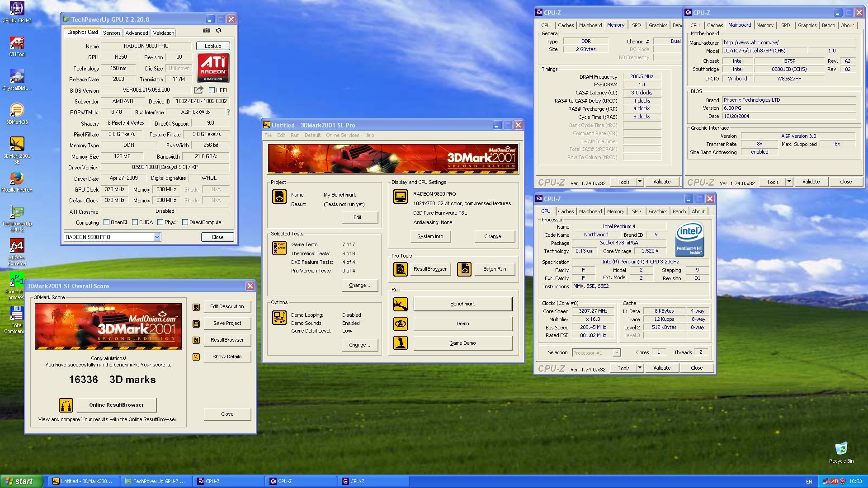Screen dimensions: 868x488
Task: Open CPUID CPU-Z desktop shortcut
Action: (x=17, y=12)
